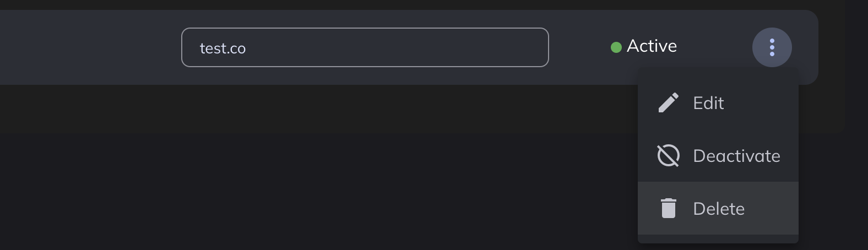The height and width of the screenshot is (250, 868).
Task: Collapse the menu using the vertical ellipsis
Action: [772, 47]
